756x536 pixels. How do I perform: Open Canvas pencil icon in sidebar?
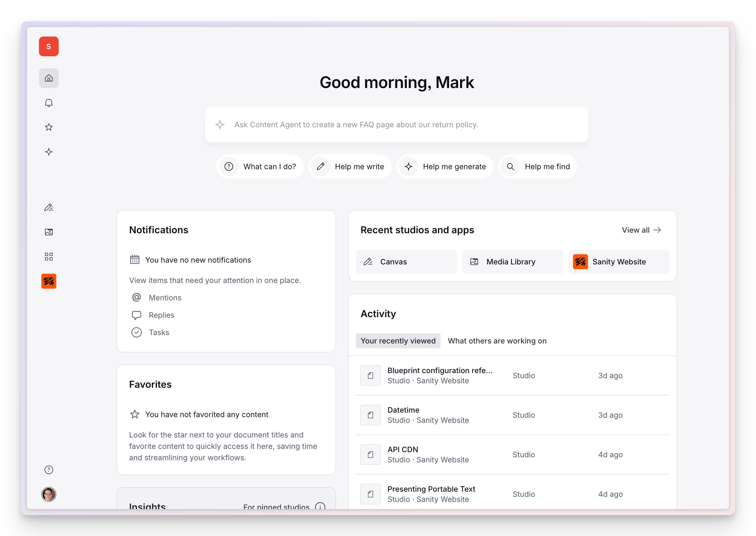(x=49, y=208)
